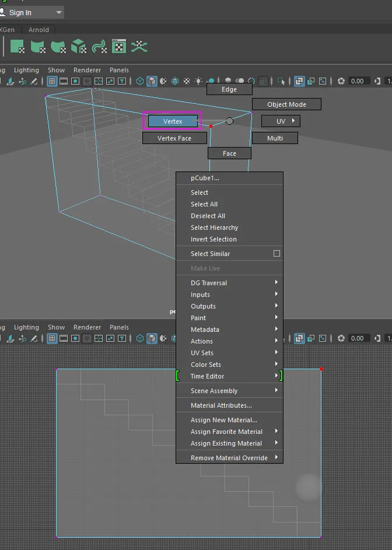Click the gamma icon in upper viewport toolbar
Viewport: 392px width, 550px height.
tap(377, 82)
